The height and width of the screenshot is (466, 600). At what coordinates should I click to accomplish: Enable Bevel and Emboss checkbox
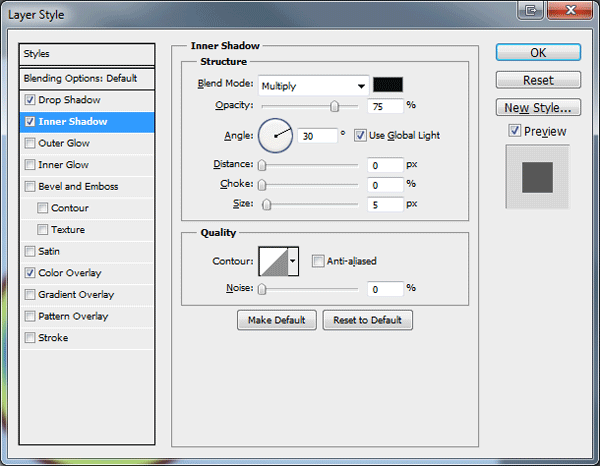[x=30, y=186]
